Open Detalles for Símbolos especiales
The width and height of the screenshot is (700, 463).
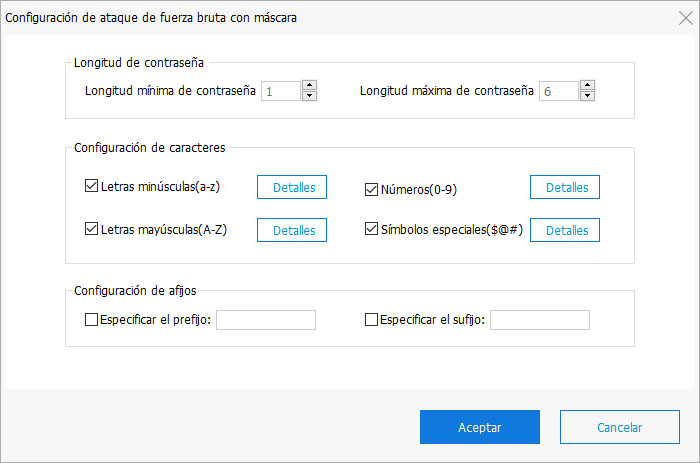[565, 230]
